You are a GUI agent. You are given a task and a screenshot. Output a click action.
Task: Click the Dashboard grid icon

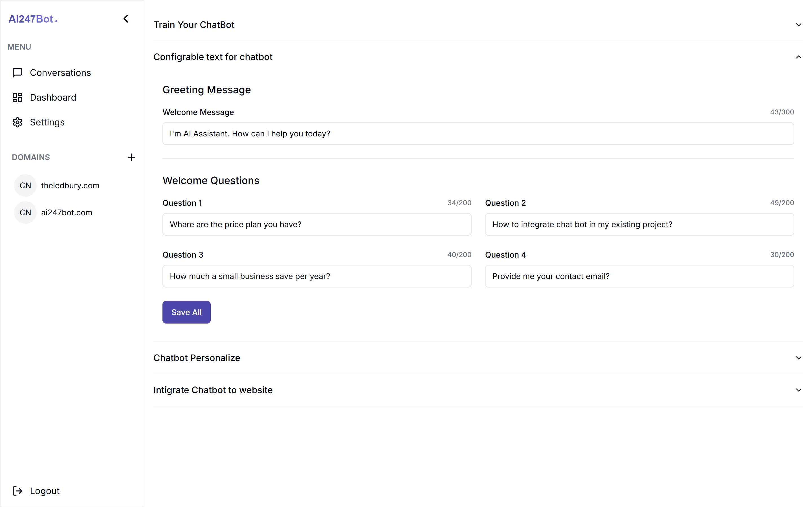17,98
